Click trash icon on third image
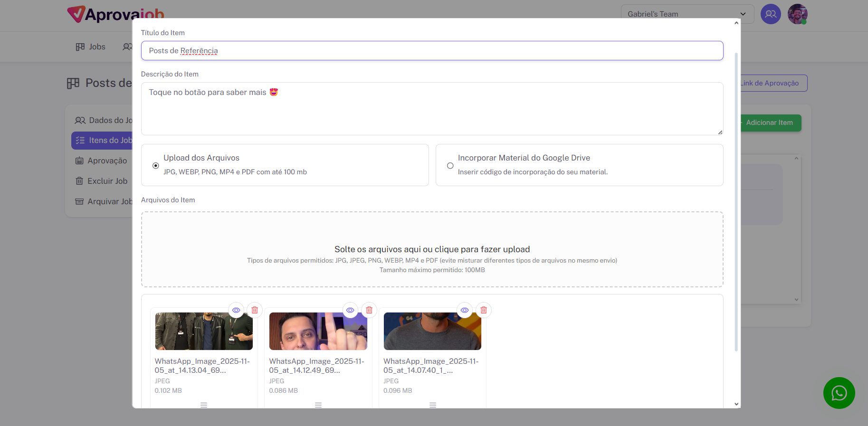 [x=484, y=310]
